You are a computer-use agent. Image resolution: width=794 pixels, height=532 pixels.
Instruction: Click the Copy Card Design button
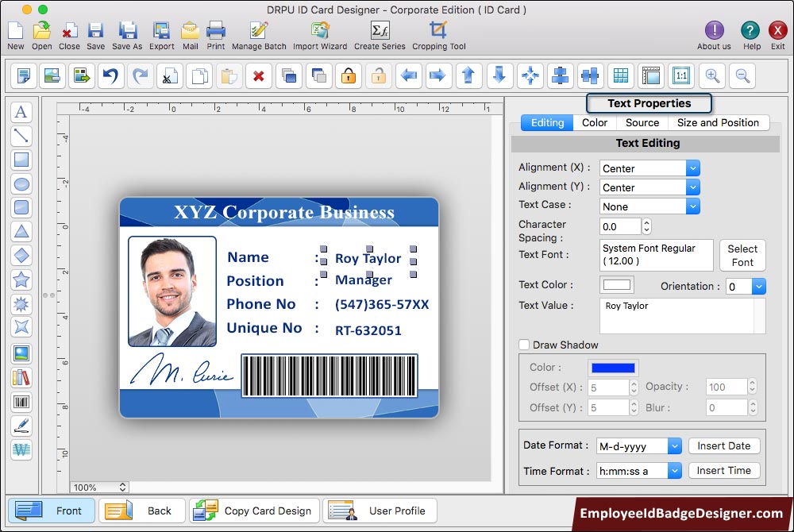tap(255, 511)
